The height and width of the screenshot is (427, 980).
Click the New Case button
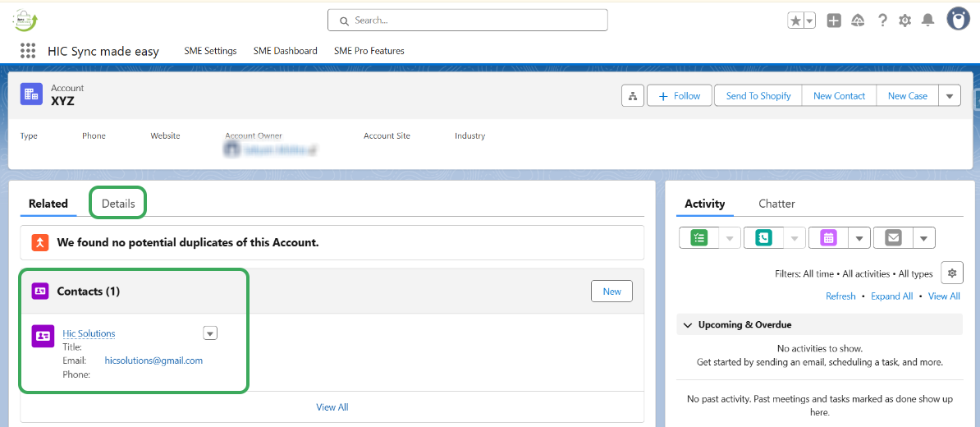coord(908,96)
